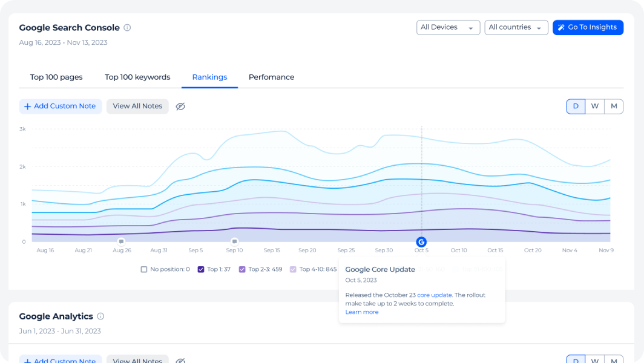The width and height of the screenshot is (644, 363).
Task: Uncheck the Top 1: 37 checkbox
Action: (201, 269)
